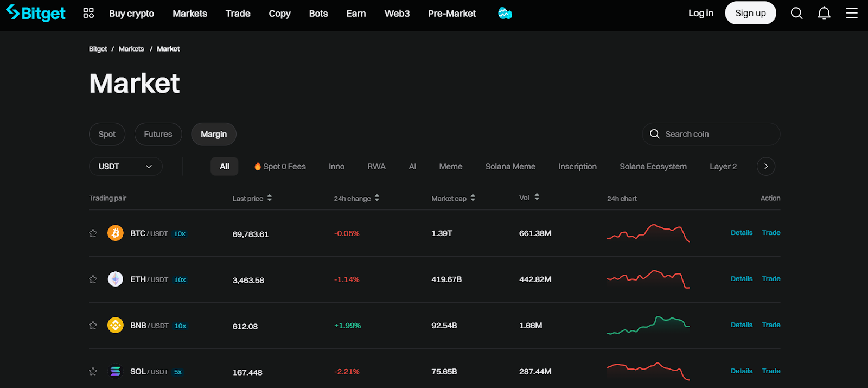Filter by RWA category

376,167
